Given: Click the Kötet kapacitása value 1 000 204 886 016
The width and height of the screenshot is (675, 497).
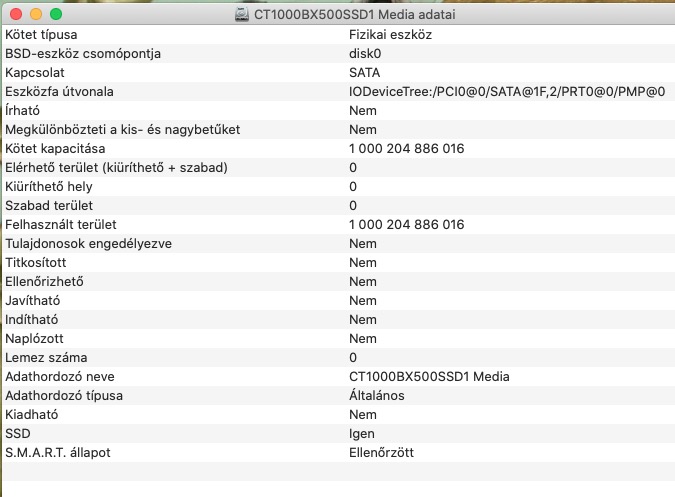Looking at the screenshot, I should click(x=406, y=148).
